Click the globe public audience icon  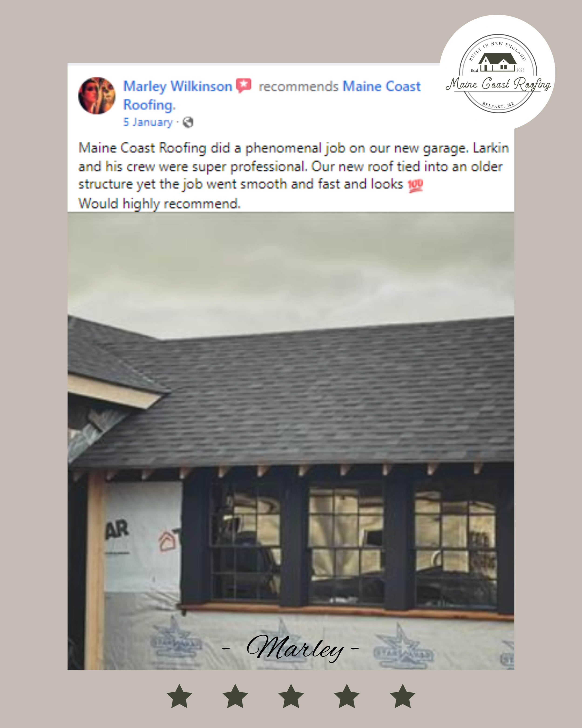coord(188,122)
